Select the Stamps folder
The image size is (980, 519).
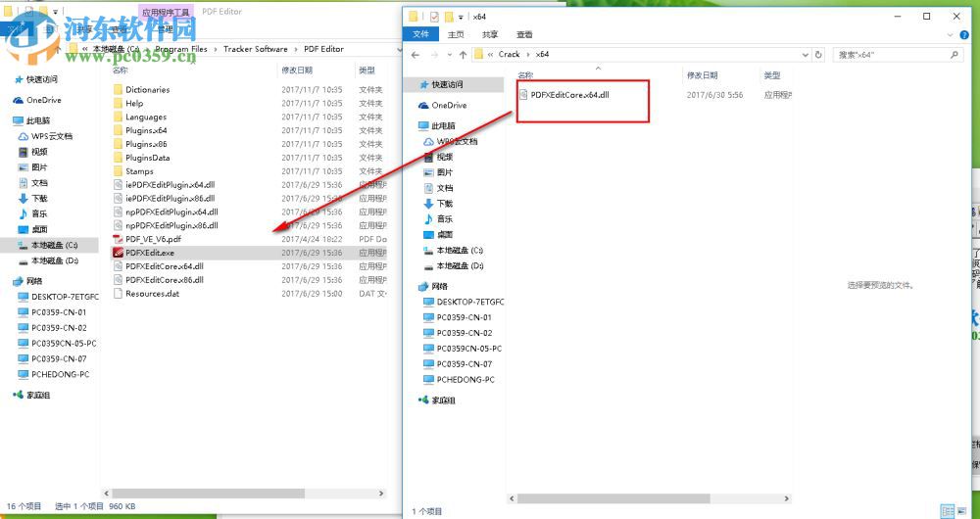click(x=139, y=171)
